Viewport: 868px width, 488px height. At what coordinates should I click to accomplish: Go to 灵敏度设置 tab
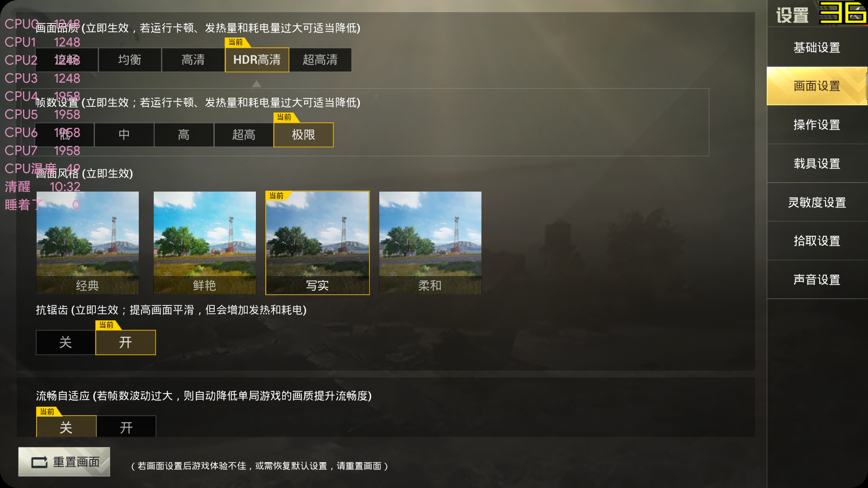pyautogui.click(x=817, y=202)
